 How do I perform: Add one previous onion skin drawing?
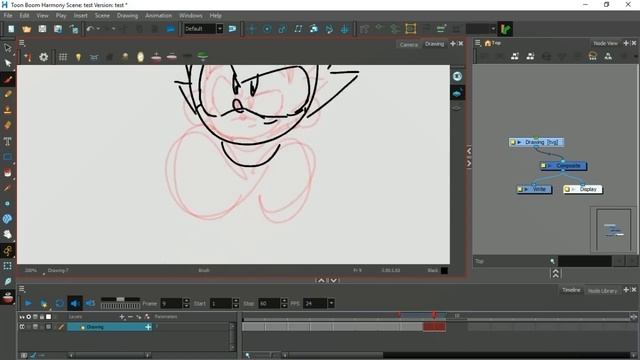[156, 57]
